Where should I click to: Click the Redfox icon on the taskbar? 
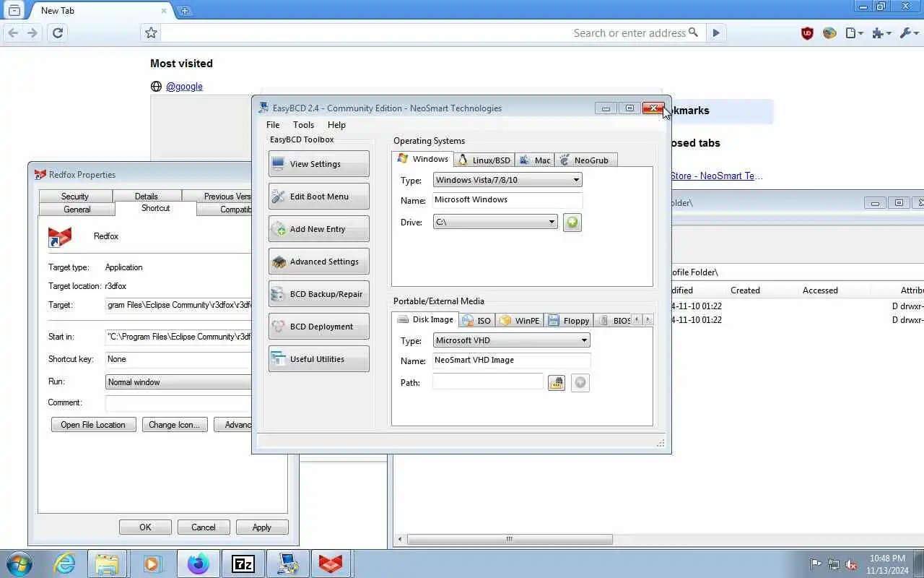click(x=331, y=564)
